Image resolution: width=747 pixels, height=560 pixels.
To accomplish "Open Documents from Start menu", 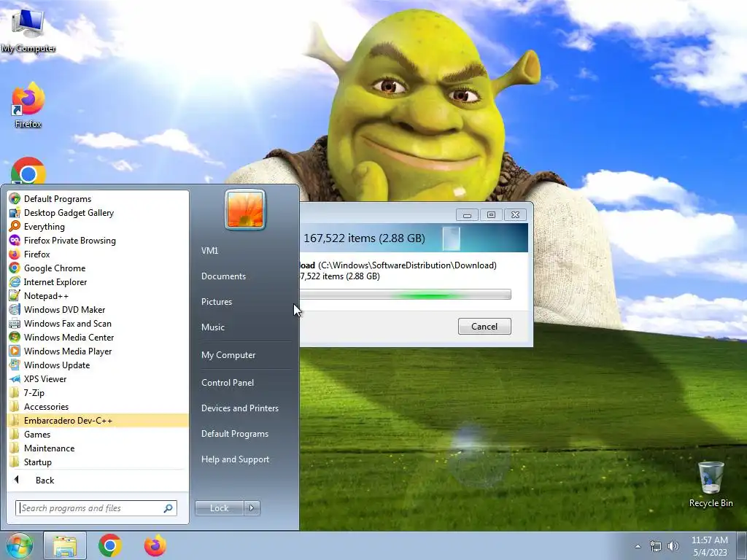I will [x=223, y=276].
